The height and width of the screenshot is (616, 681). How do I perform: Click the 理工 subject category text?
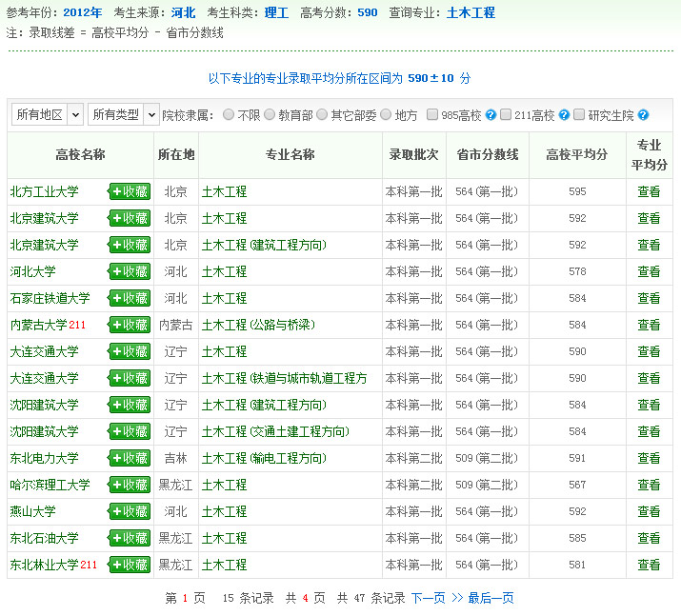click(276, 12)
